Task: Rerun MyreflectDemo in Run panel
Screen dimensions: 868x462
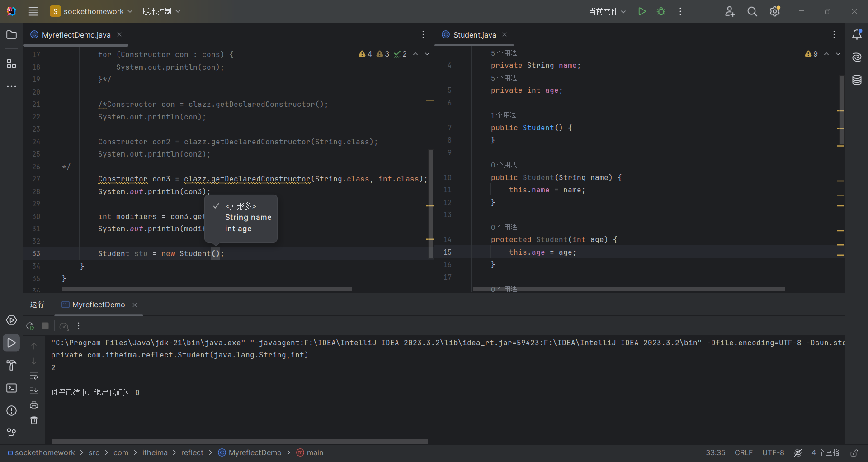Action: (30, 326)
